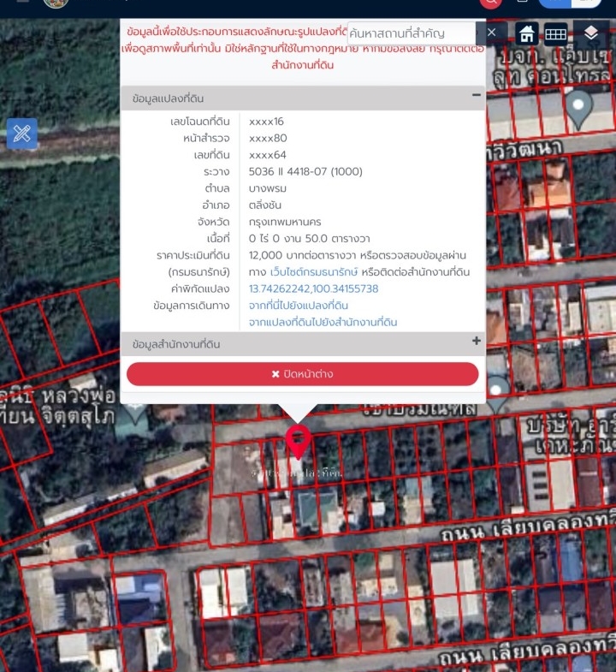Viewport: 616px width, 672px height.
Task: Go to the home map view
Action: click(x=526, y=33)
